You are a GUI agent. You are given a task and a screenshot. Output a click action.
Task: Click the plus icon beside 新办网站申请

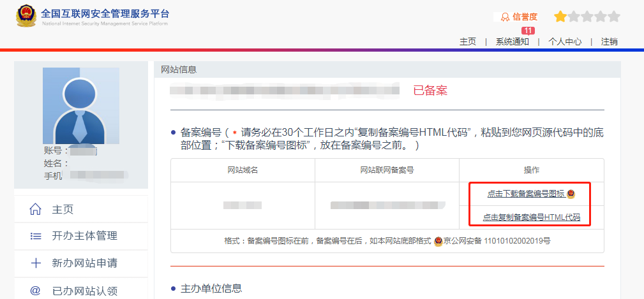36,263
